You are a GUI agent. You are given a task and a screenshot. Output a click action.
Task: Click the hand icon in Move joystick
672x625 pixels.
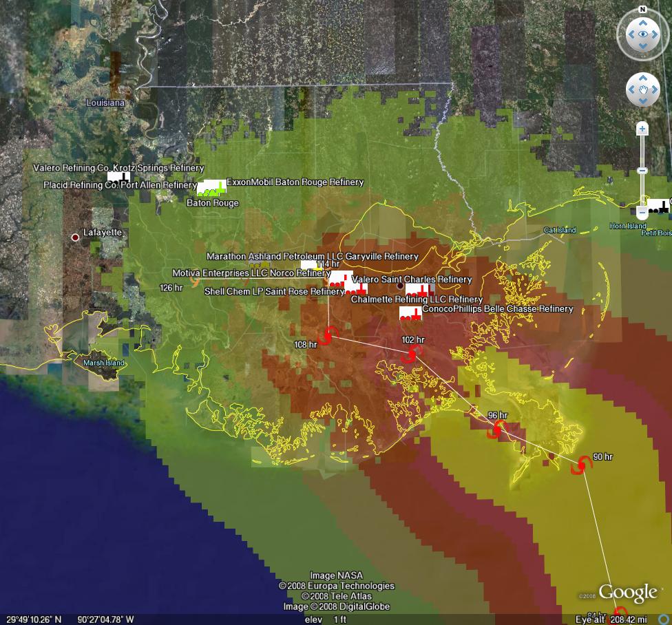[x=643, y=89]
